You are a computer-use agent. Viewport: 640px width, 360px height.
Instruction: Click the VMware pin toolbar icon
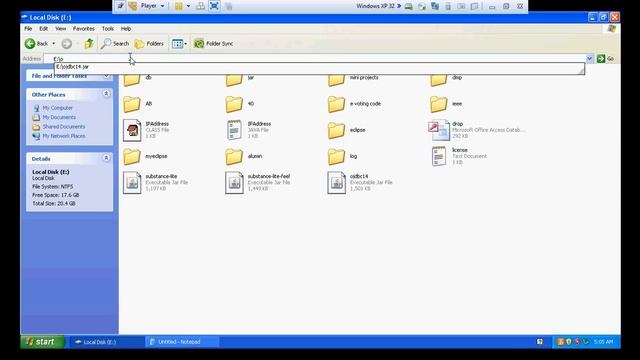coord(120,6)
